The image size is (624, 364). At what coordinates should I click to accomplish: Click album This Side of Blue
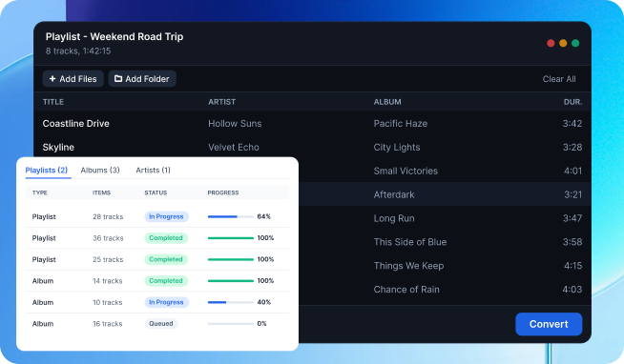click(410, 242)
